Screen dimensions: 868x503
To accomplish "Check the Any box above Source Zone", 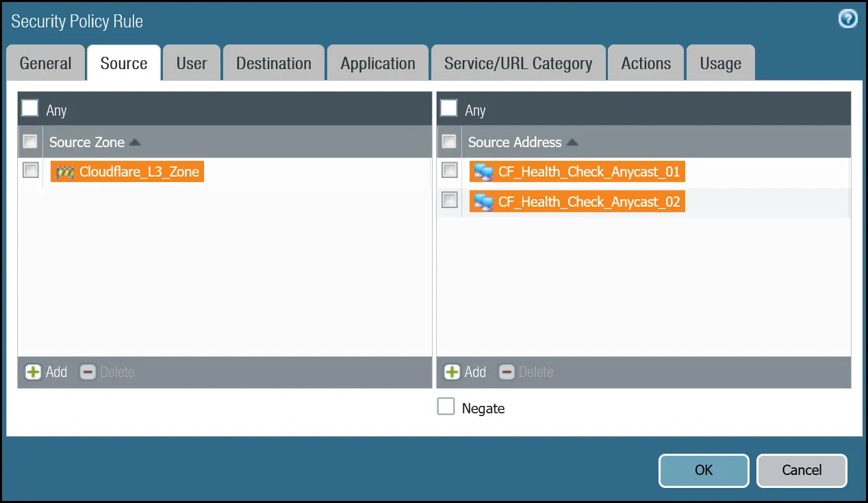I will 30,109.
